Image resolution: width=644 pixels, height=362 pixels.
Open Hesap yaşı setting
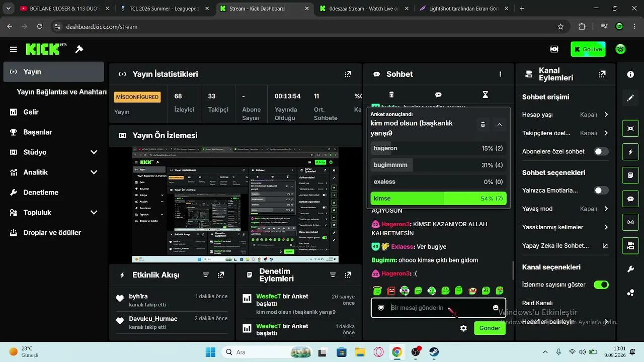pyautogui.click(x=566, y=115)
